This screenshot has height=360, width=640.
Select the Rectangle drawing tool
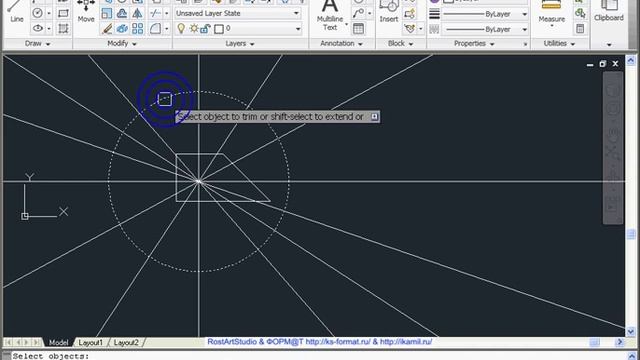63,13
